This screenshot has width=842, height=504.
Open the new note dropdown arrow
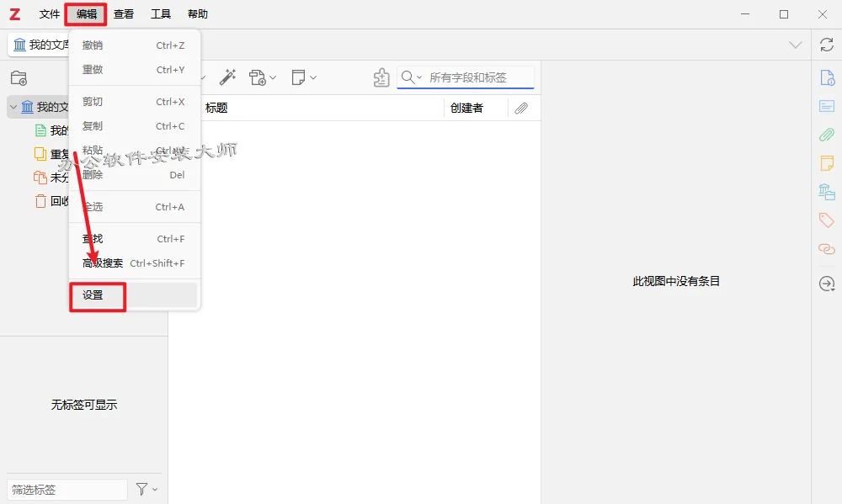(313, 77)
